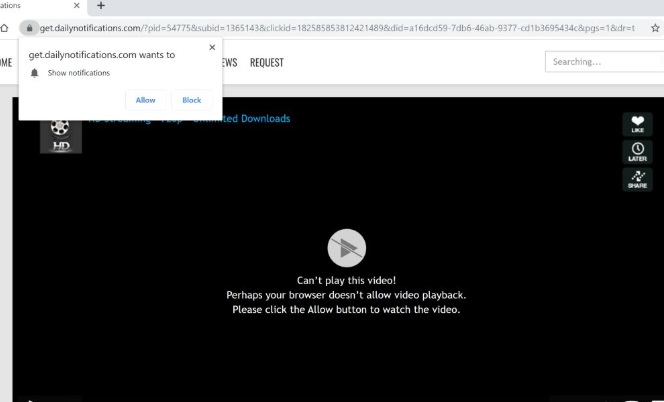Screen dimensions: 664x402
Task: Close the current browser tab
Action: [77, 6]
